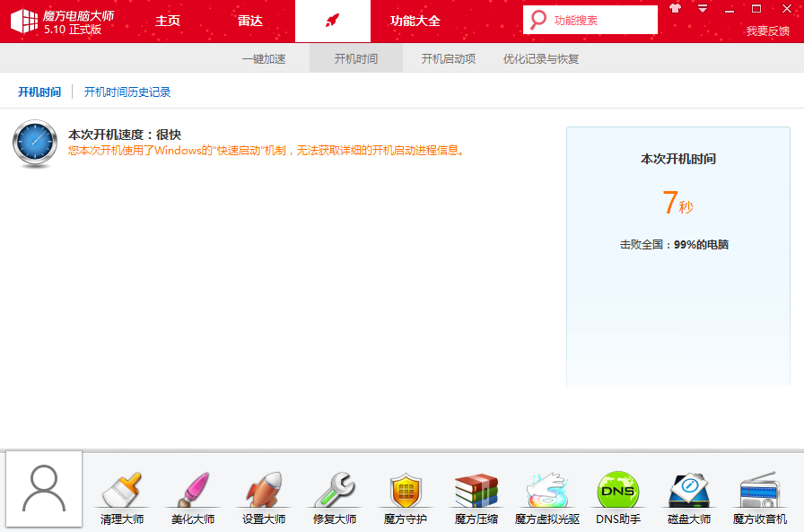Select the rocket acceleration tab
The height and width of the screenshot is (532, 804).
333,21
